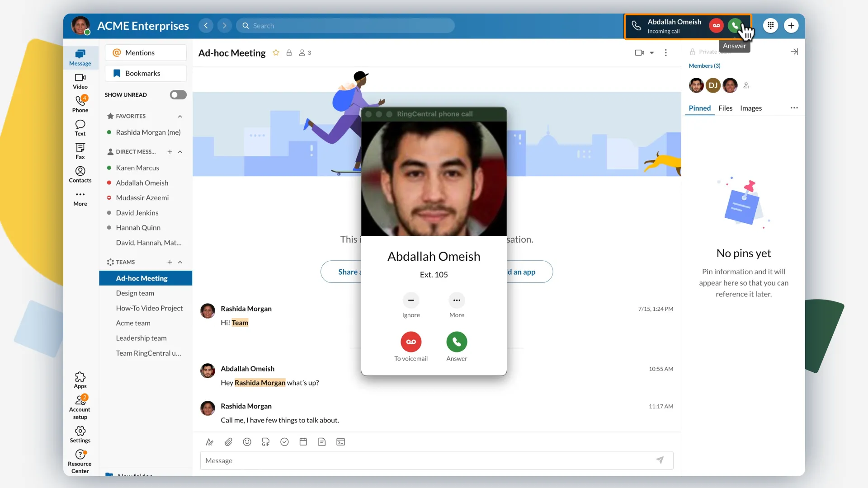Image resolution: width=868 pixels, height=488 pixels.
Task: Click the GIF icon in toolbar
Action: [265, 442]
